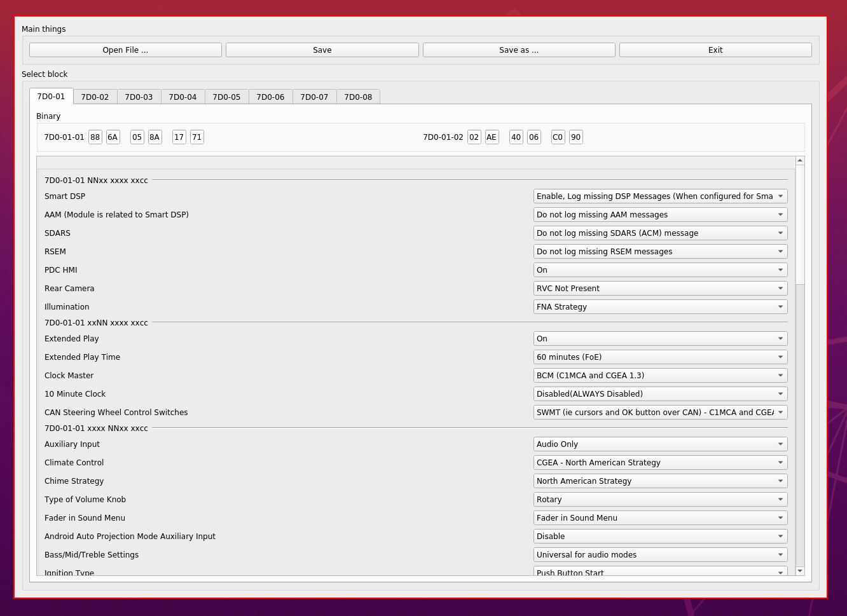Click the 7D0-01-01 NNxx xxxx xxcc heading
Viewport: 847px width, 616px height.
pos(96,181)
